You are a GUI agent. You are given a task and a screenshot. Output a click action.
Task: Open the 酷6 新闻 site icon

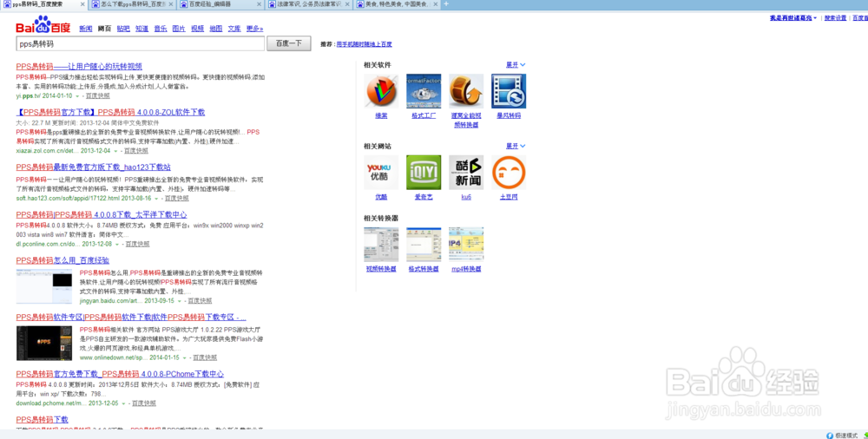point(466,172)
